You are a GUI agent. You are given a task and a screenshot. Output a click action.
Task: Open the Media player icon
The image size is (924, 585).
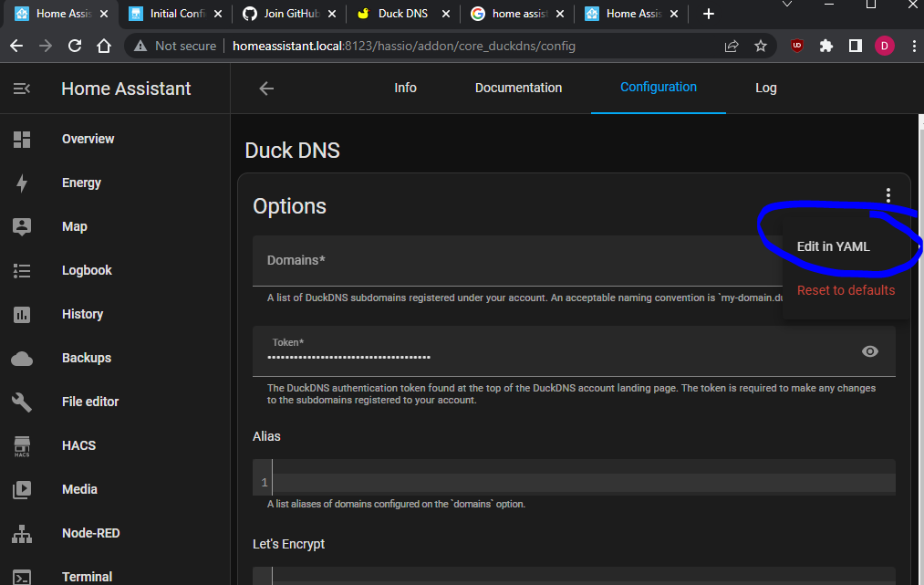[22, 489]
